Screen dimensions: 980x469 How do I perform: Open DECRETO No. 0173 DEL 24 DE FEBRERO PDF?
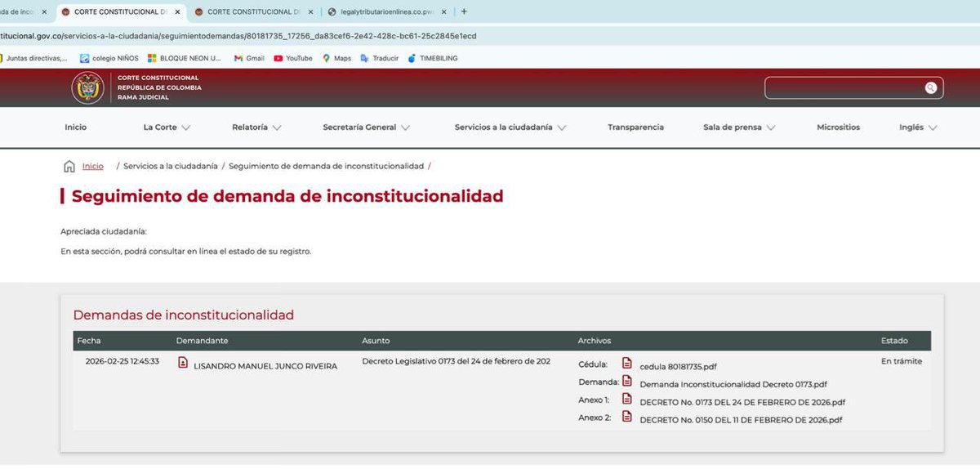[742, 402]
